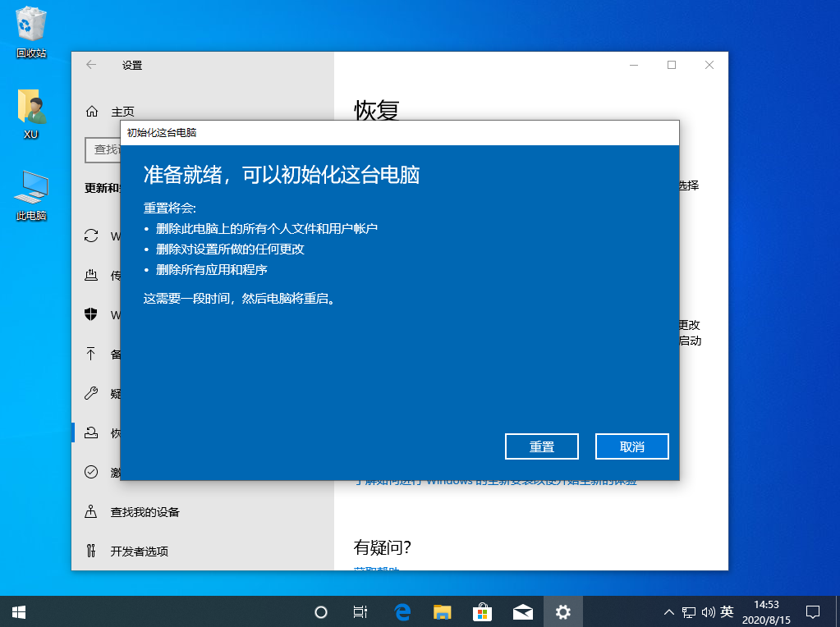Select the Activation checkmark icon in sidebar
Image resolution: width=840 pixels, height=627 pixels.
click(92, 472)
